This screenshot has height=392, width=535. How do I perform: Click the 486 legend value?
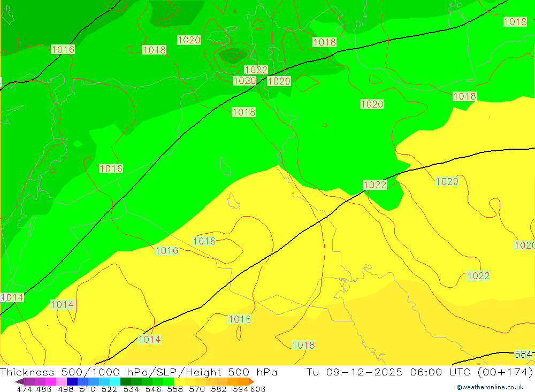(44, 389)
